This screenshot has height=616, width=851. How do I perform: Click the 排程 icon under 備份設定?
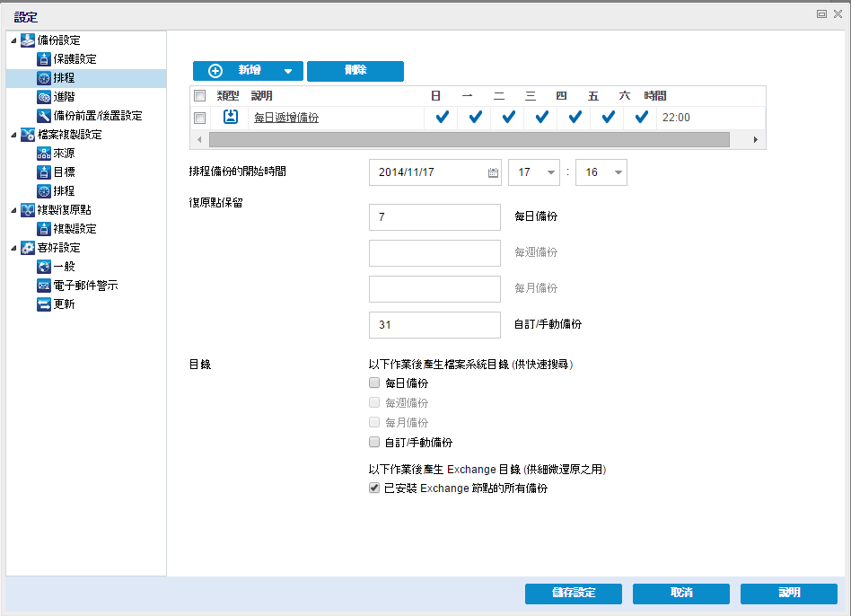(43, 78)
